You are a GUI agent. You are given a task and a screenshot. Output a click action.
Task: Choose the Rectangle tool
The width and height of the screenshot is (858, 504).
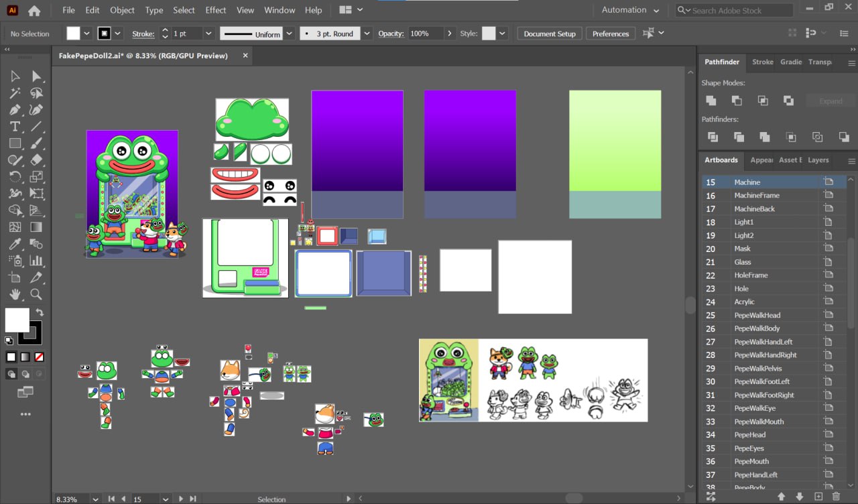click(15, 143)
